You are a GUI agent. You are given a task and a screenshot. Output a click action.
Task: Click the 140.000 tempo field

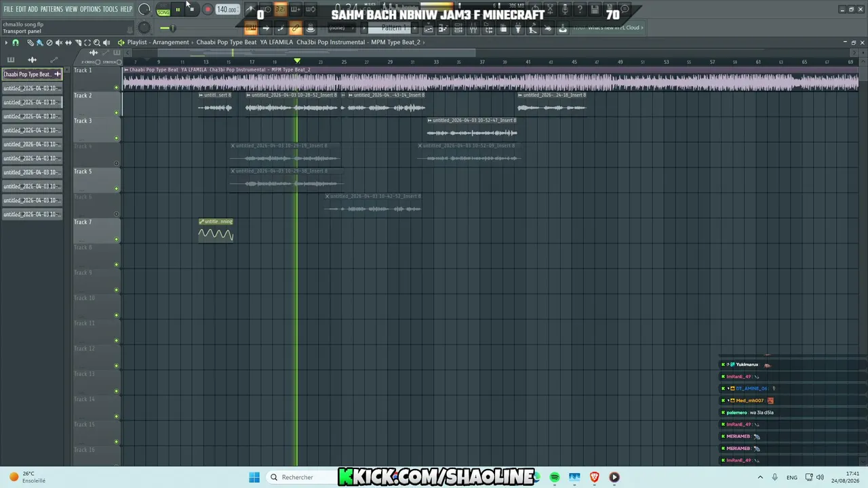click(x=227, y=9)
